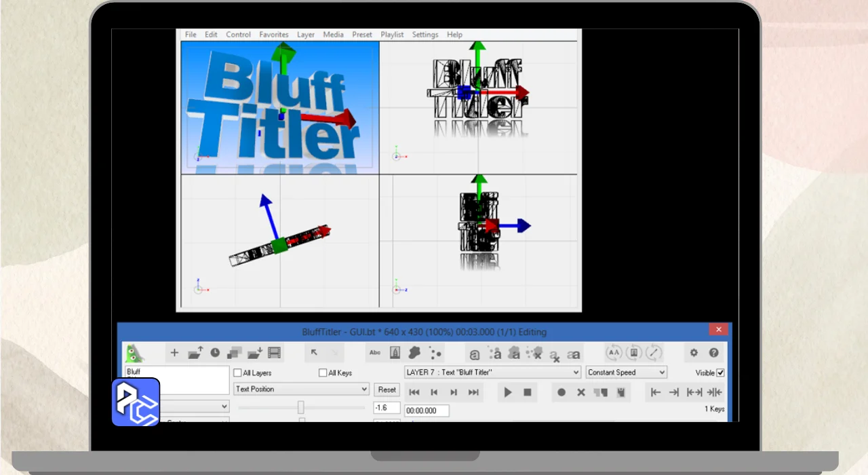Open settings with the gear icon
868x475 pixels.
point(694,353)
